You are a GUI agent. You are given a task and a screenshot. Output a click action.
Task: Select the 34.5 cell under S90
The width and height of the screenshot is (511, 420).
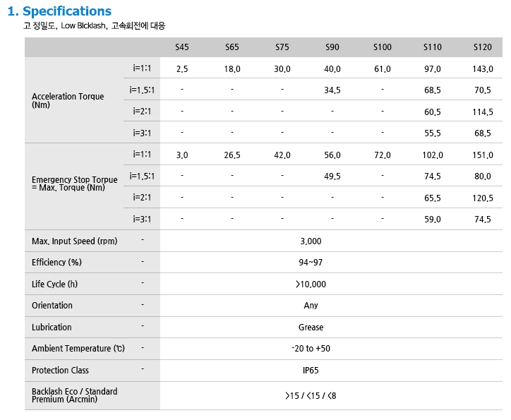[332, 90]
